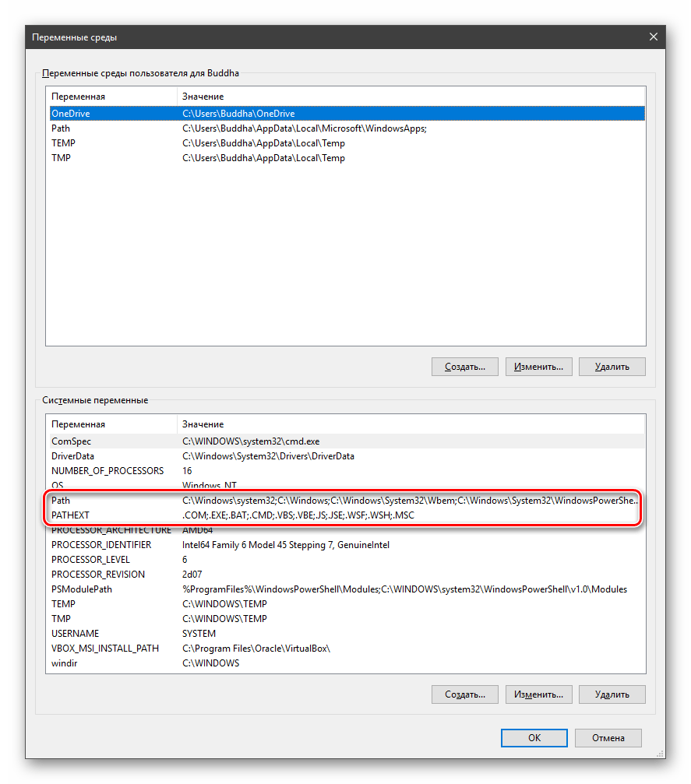The width and height of the screenshot is (691, 784).
Task: Click system variables Изменить... button
Action: click(538, 694)
